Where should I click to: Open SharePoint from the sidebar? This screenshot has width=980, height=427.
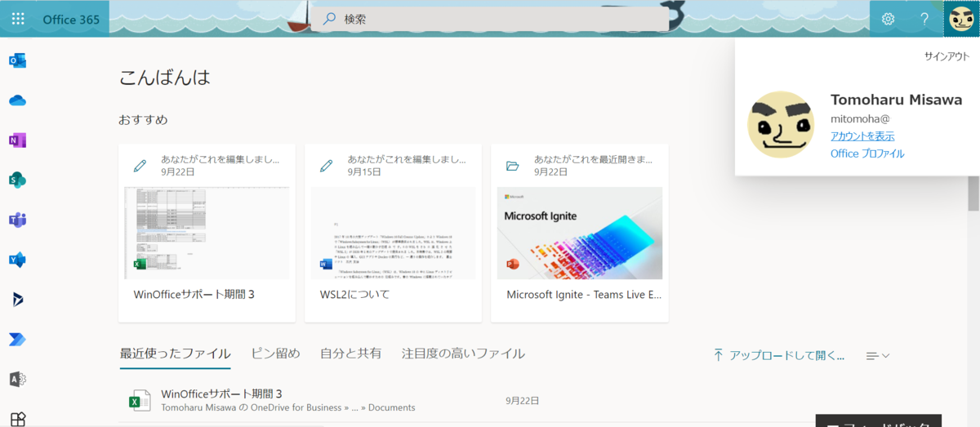[x=17, y=180]
